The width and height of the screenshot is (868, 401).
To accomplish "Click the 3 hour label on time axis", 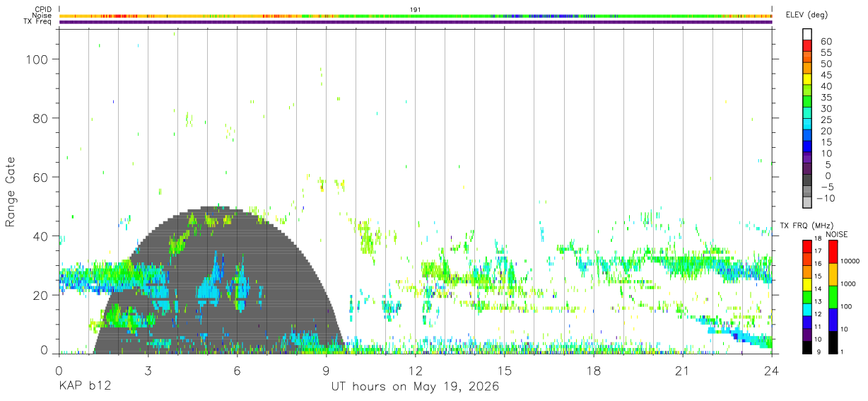I will point(148,371).
